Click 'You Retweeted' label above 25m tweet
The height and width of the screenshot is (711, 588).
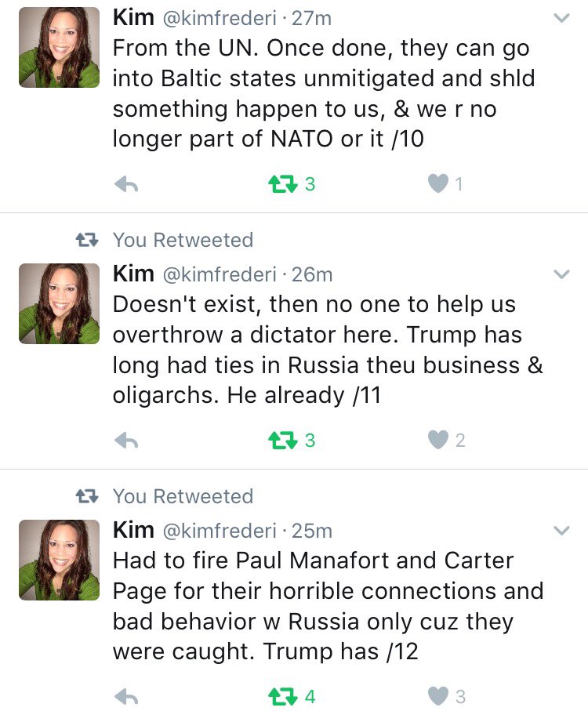click(183, 496)
